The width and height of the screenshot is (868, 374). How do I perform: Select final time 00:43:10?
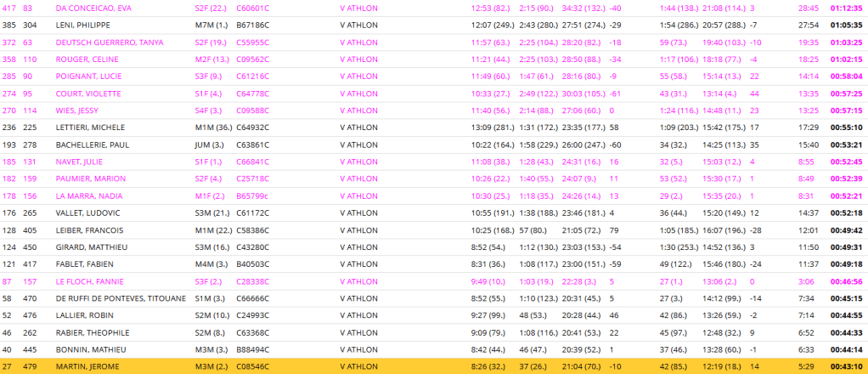pos(844,366)
